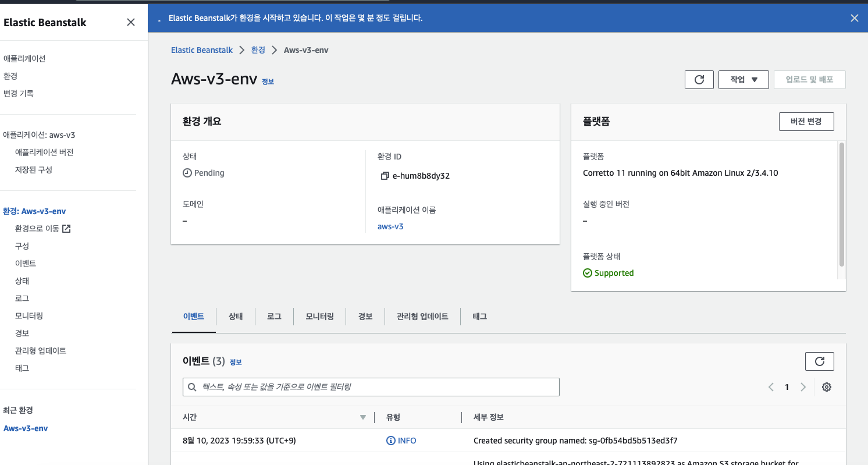Open the sidebar 모니터링 item
The height and width of the screenshot is (465, 868).
pyautogui.click(x=29, y=316)
